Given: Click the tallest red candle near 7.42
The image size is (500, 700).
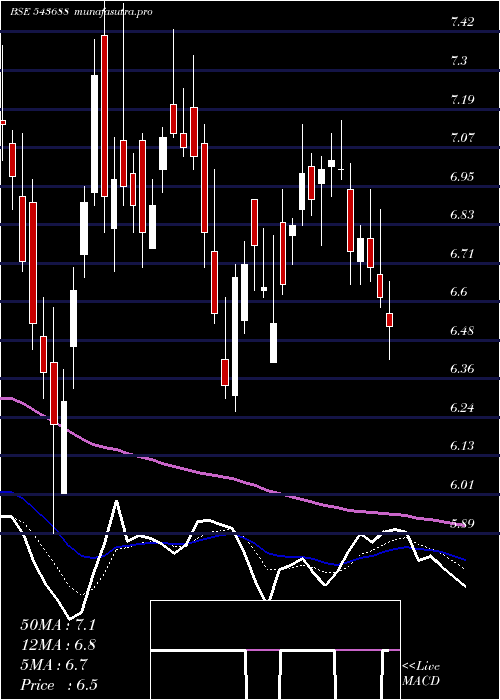Looking at the screenshot, I should click(104, 116).
